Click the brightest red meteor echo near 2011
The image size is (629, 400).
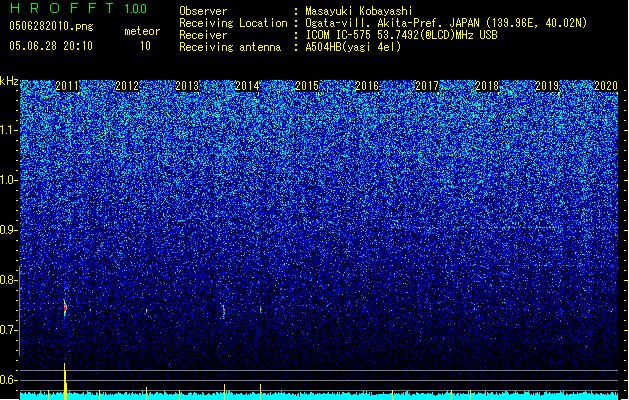(x=65, y=308)
